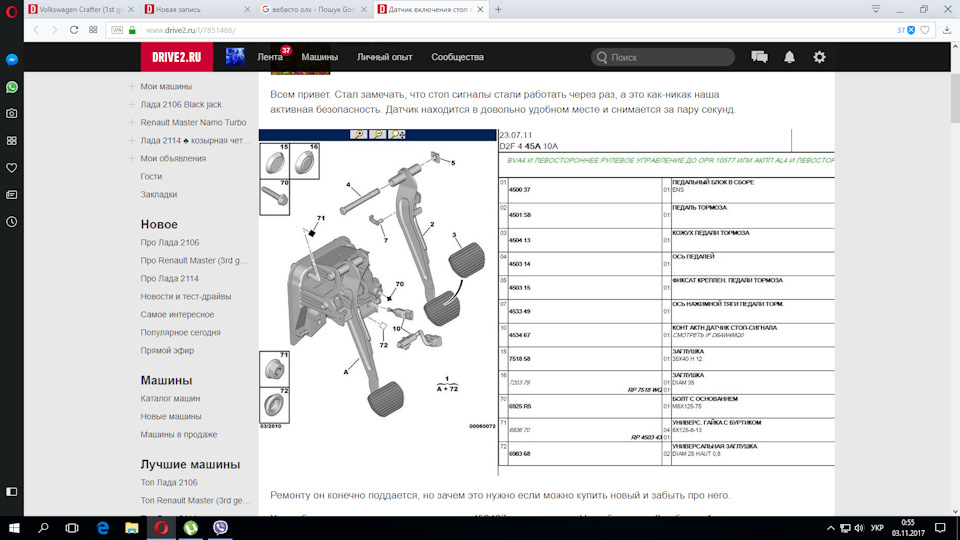Click the middle magnifier zoom icon on diagram
960x540 pixels.
point(377,134)
